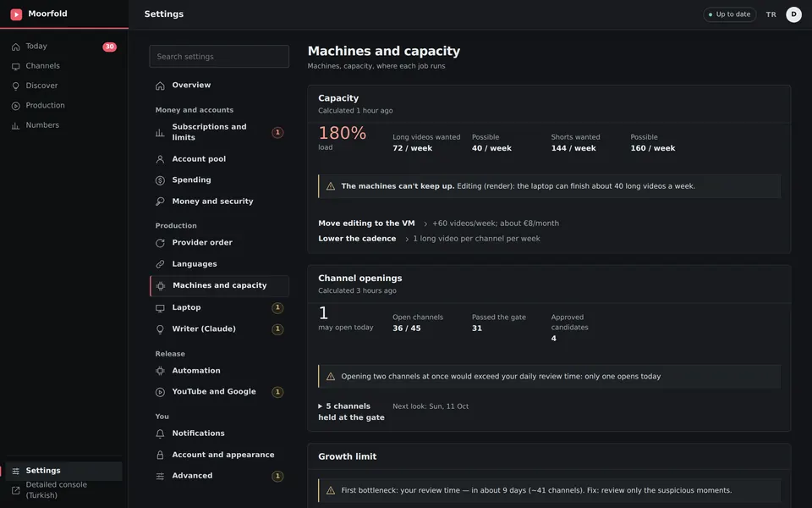The height and width of the screenshot is (508, 812).
Task: Click the Spending dollar icon
Action: point(160,180)
